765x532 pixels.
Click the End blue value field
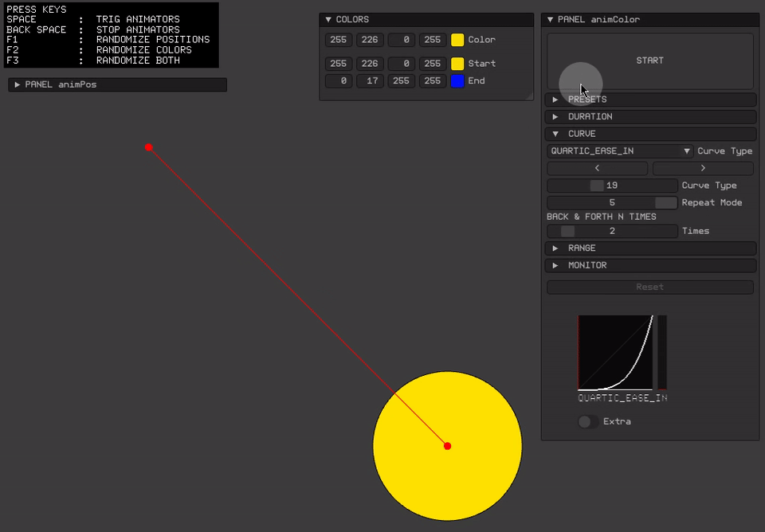[x=401, y=81]
